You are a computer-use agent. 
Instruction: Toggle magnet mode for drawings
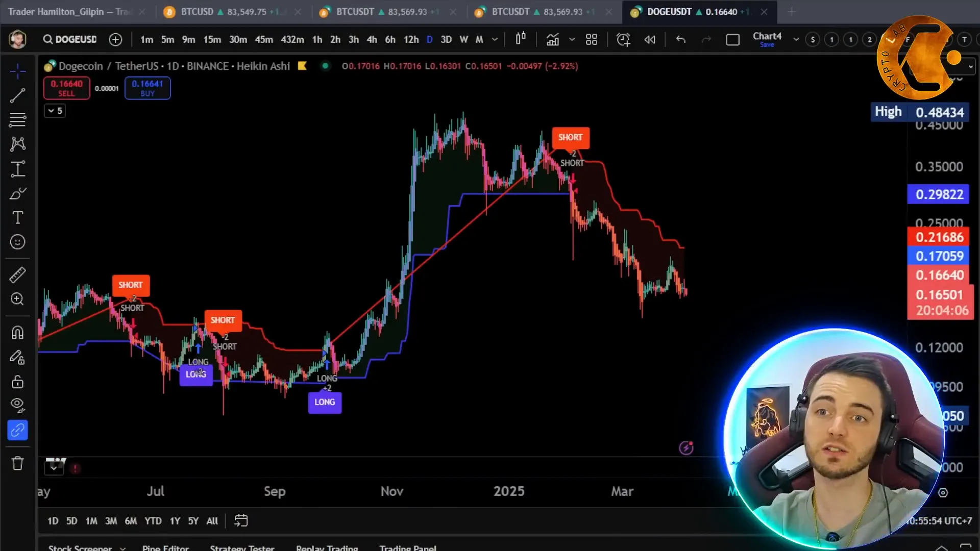click(x=17, y=333)
